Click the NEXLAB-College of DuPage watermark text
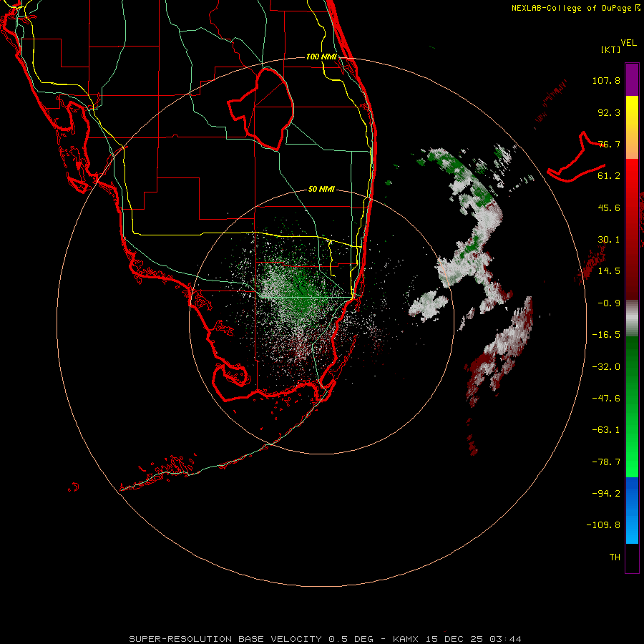Screen dimensions: 644x644 (575, 8)
